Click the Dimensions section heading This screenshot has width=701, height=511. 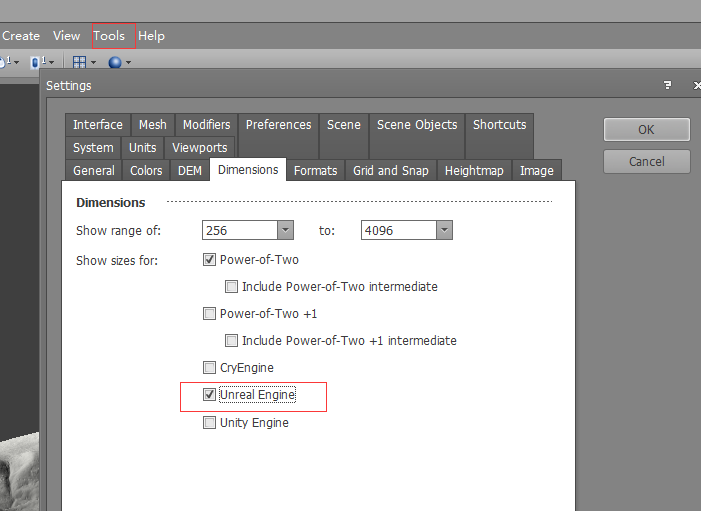[x=111, y=203]
